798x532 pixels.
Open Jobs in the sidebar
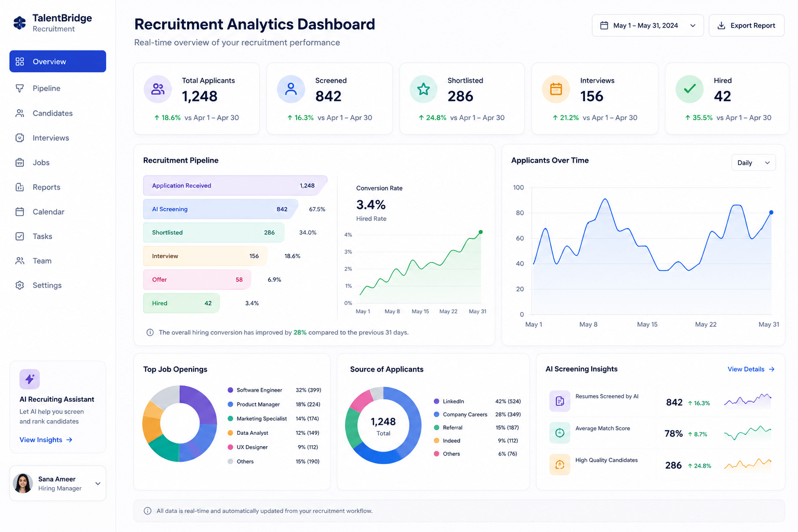58,163
